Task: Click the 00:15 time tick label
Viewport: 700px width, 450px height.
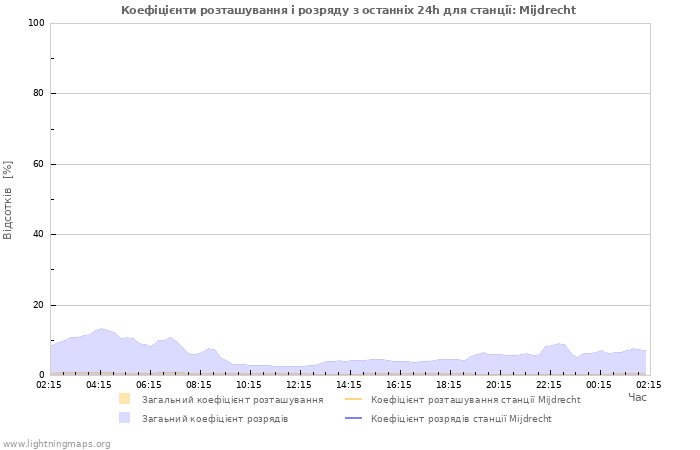Action: click(x=599, y=384)
